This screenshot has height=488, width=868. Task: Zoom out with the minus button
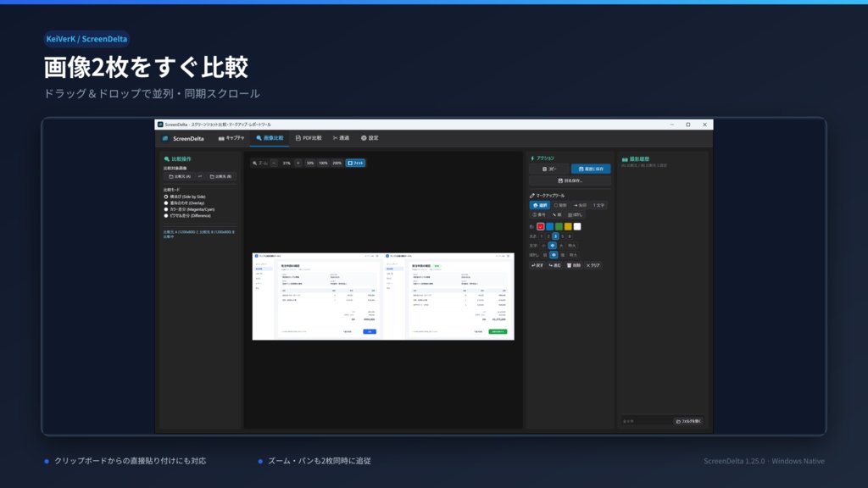274,164
